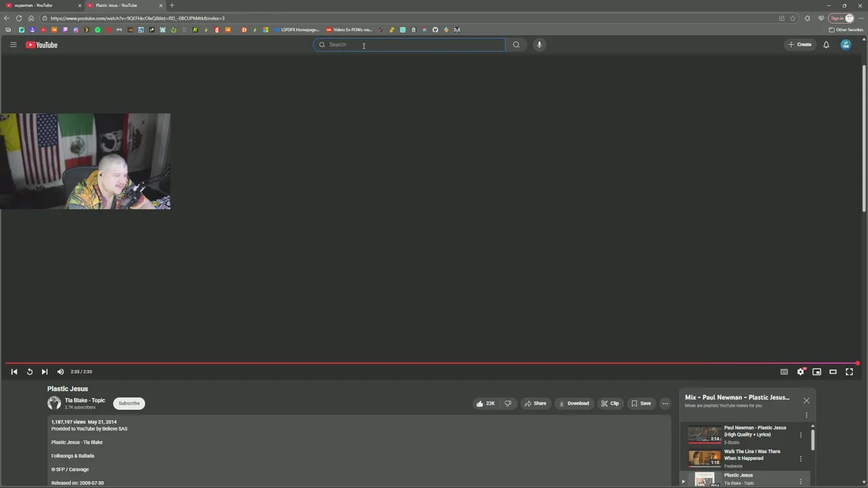Open menu for Plastic Jesus Tia Blake item
868x488 pixels.
pyautogui.click(x=800, y=482)
